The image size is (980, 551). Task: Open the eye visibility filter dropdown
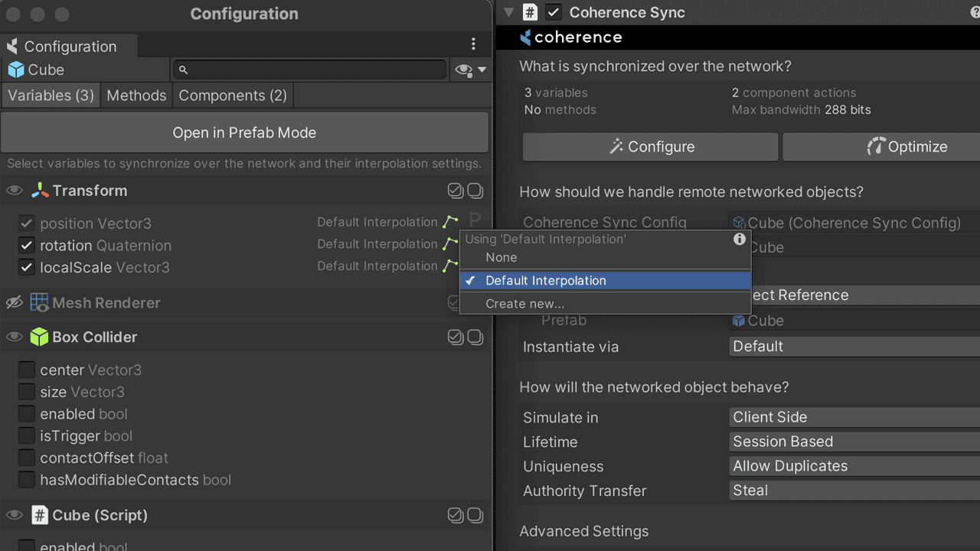point(471,70)
